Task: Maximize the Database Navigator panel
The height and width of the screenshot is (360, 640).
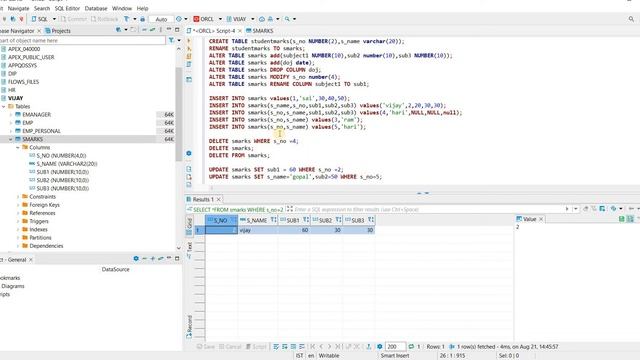Action: (177, 30)
